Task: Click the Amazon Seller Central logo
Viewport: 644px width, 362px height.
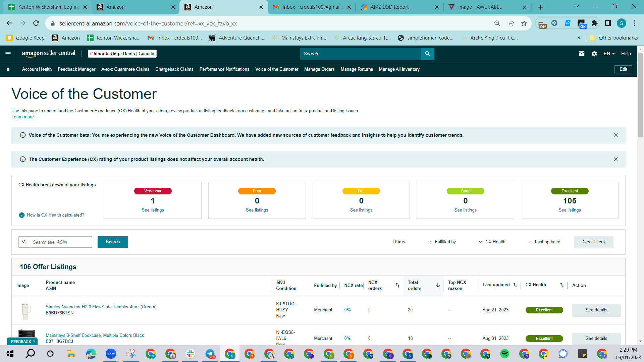Action: point(49,54)
